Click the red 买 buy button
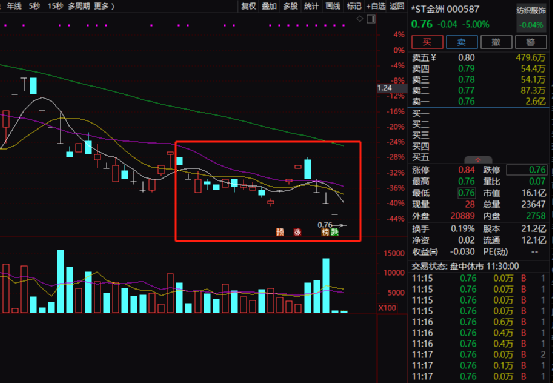 pyautogui.click(x=427, y=42)
